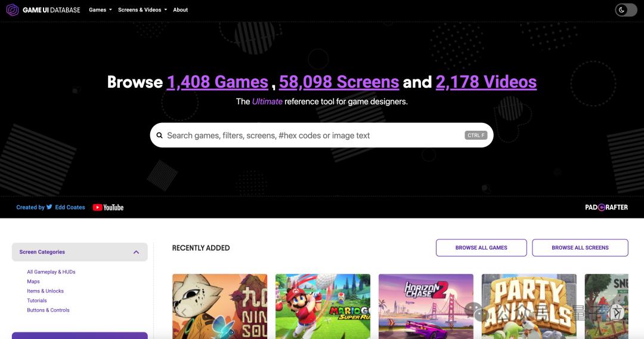The height and width of the screenshot is (339, 644).
Task: Click the Browse All Screens button
Action: (x=580, y=248)
